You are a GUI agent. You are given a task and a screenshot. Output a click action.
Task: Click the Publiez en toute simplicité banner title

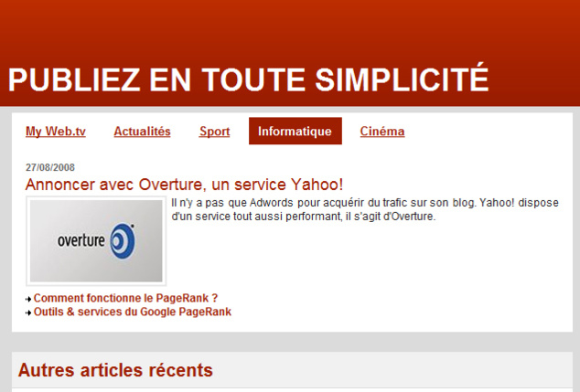[248, 79]
